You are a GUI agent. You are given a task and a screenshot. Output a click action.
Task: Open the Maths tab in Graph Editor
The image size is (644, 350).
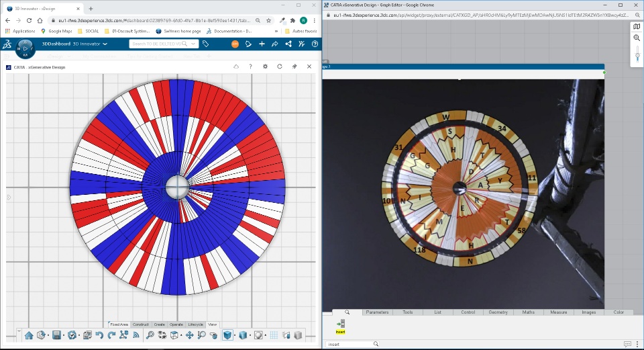(528, 312)
